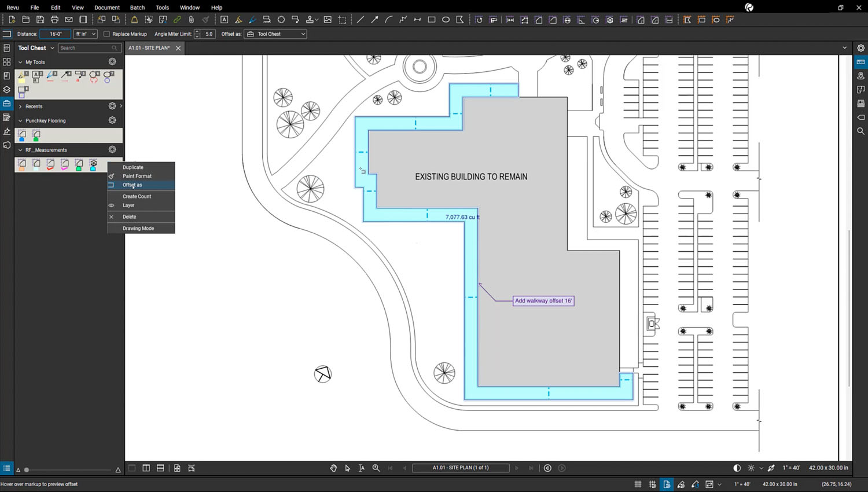The image size is (868, 492).
Task: Open the Offset as Tool Chest dropdown
Action: click(x=275, y=34)
